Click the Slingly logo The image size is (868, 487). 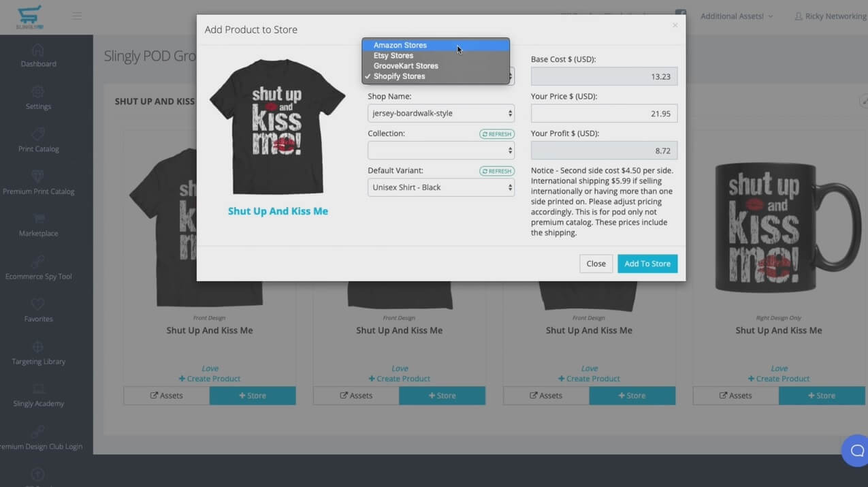click(30, 17)
